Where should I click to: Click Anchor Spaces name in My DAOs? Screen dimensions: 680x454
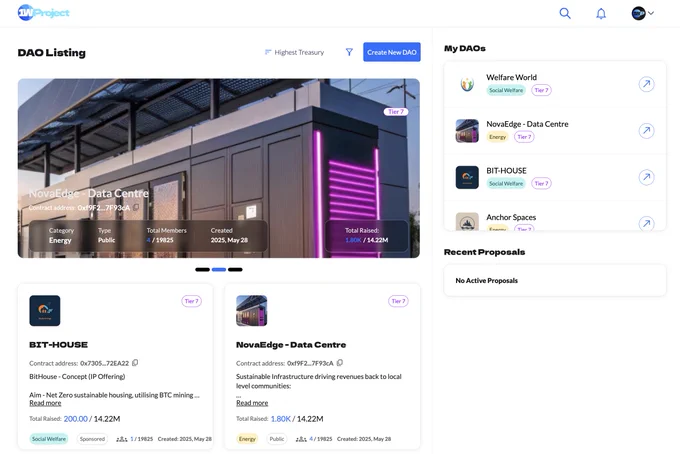pyautogui.click(x=511, y=217)
